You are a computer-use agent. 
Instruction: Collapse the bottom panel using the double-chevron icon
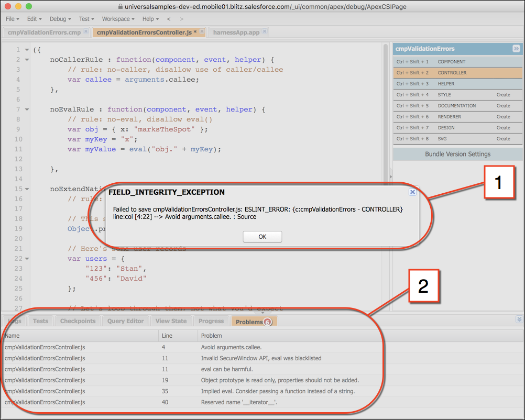click(519, 319)
